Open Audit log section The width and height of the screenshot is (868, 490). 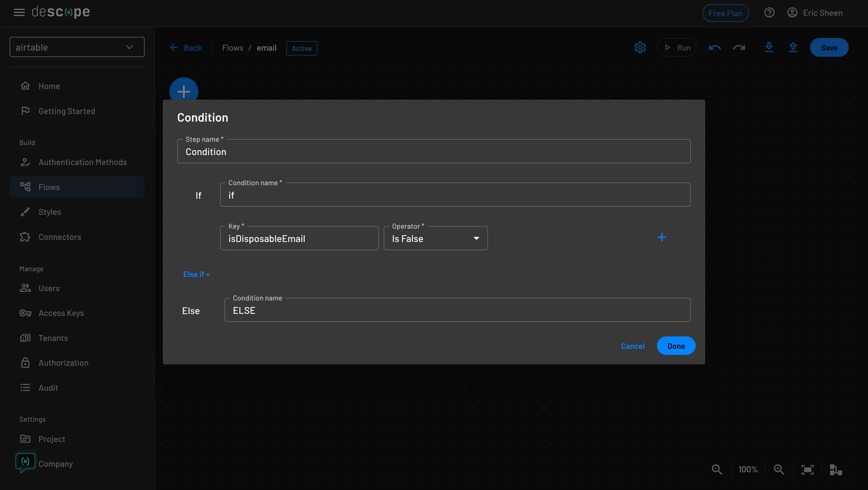pyautogui.click(x=48, y=387)
